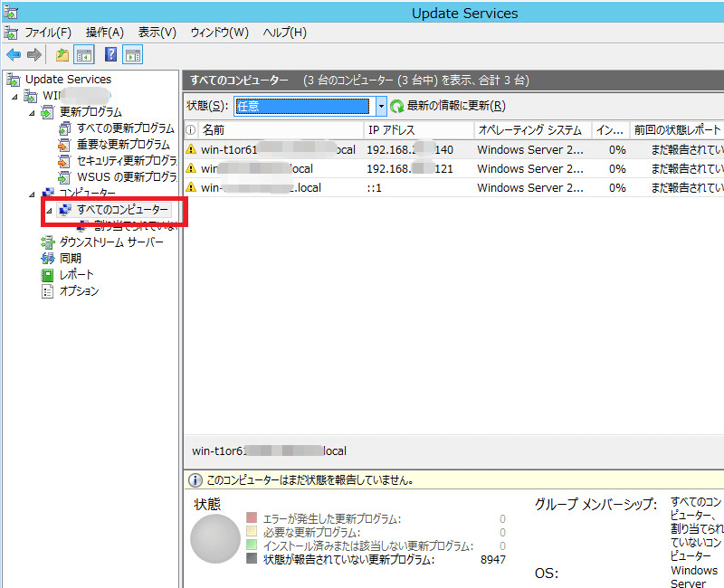This screenshot has height=588, width=724.
Task: Click the WSUS server node icon
Action: pyautogui.click(x=31, y=96)
